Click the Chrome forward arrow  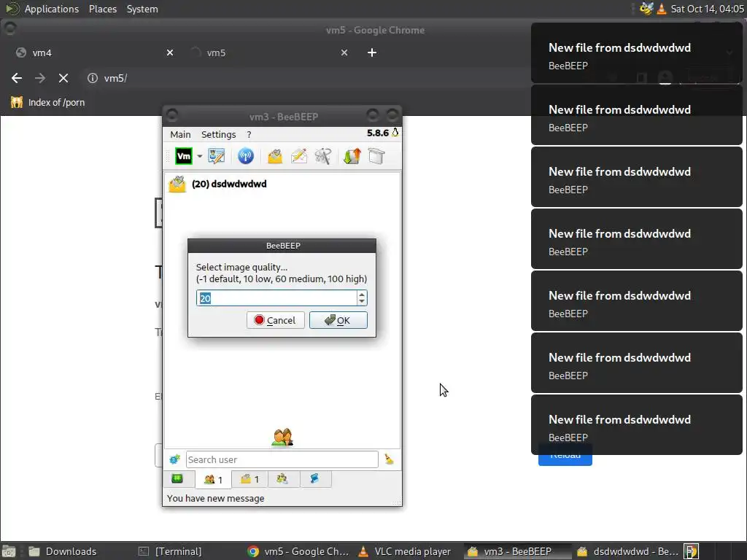click(40, 78)
